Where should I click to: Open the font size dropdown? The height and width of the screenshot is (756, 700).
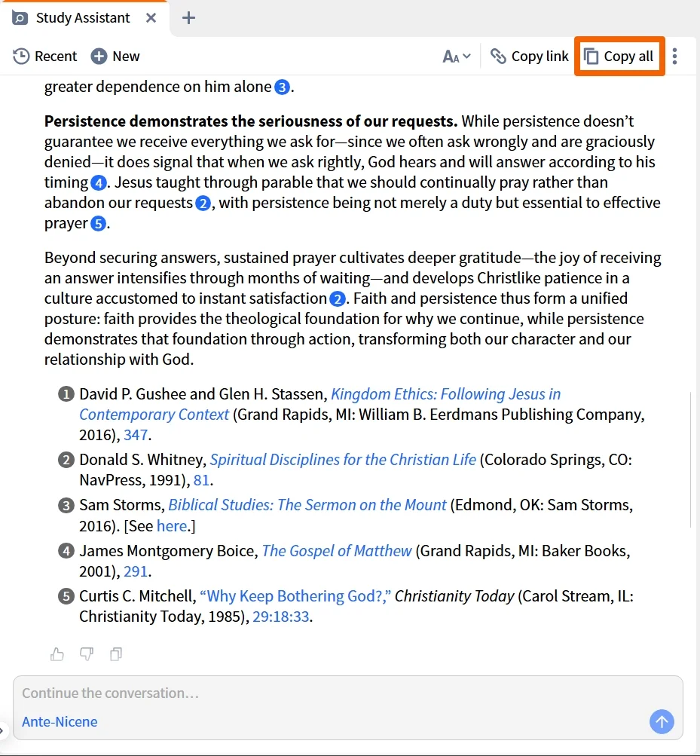tap(456, 57)
